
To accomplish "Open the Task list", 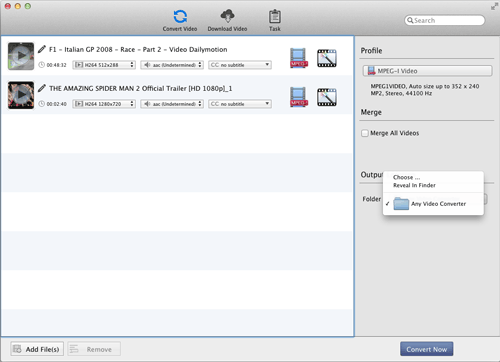I will click(275, 21).
